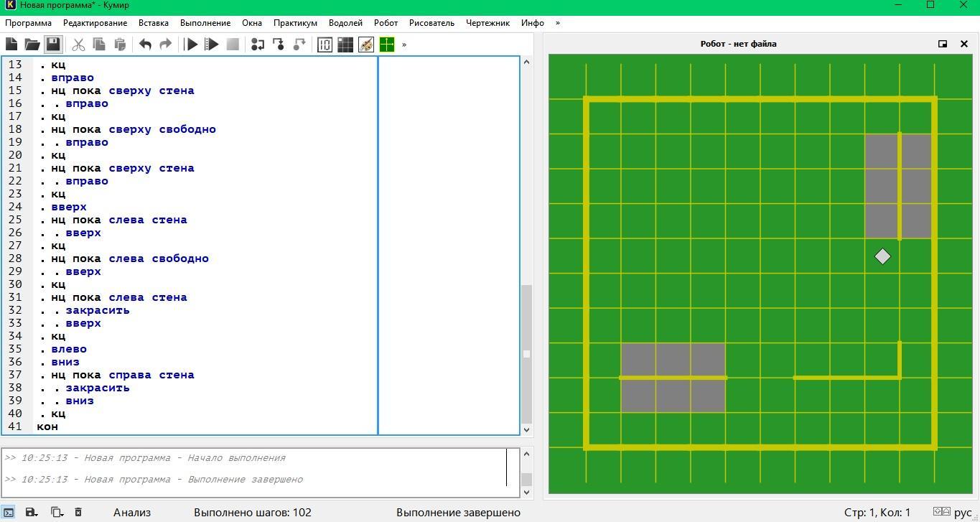The height and width of the screenshot is (522, 980).
Task: Show the Robot field window icon
Action: (345, 45)
